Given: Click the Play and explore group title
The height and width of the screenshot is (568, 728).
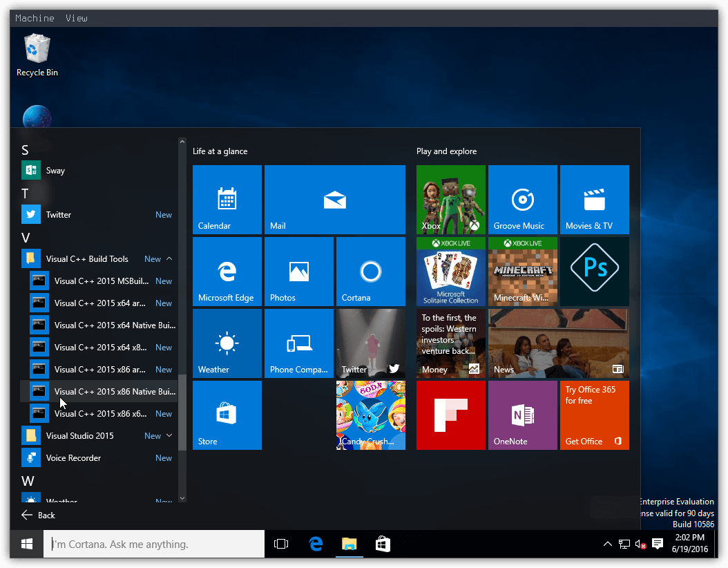Looking at the screenshot, I should click(x=447, y=151).
